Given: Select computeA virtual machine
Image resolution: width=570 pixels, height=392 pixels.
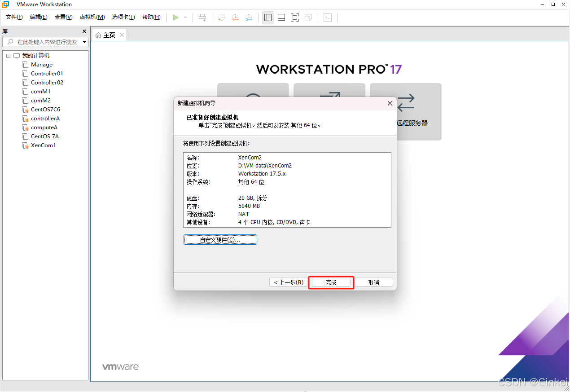Looking at the screenshot, I should pyautogui.click(x=44, y=128).
